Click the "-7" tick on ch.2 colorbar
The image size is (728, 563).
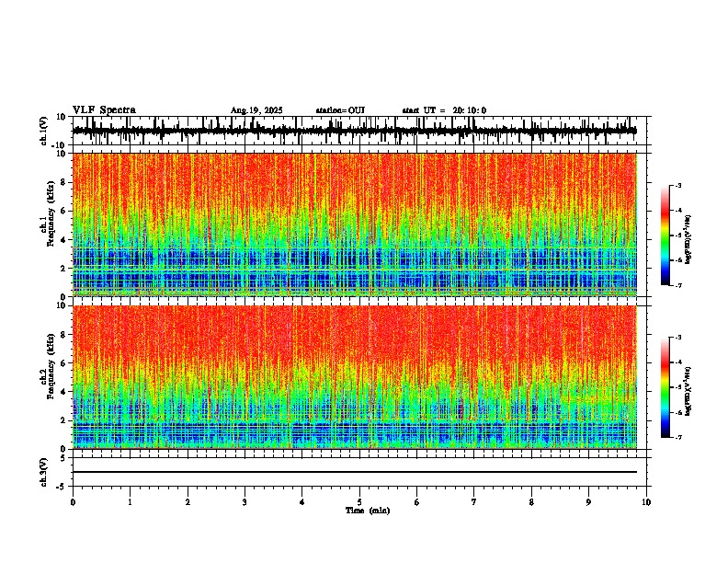point(677,438)
